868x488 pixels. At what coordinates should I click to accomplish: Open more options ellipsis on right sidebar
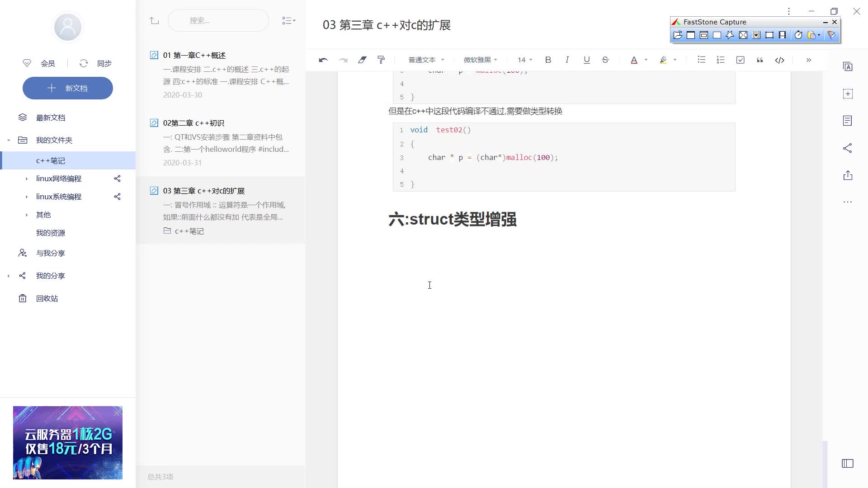coord(848,202)
